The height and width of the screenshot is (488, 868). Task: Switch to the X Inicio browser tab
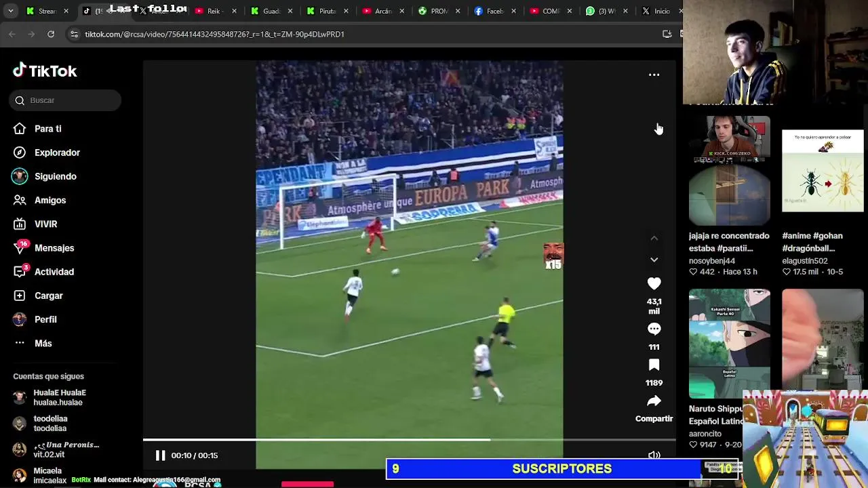[656, 11]
